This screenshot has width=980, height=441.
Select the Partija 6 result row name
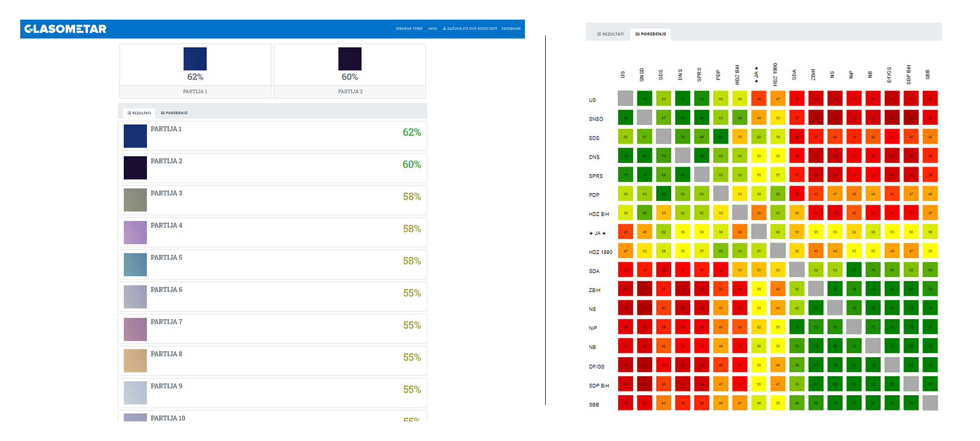tap(167, 290)
